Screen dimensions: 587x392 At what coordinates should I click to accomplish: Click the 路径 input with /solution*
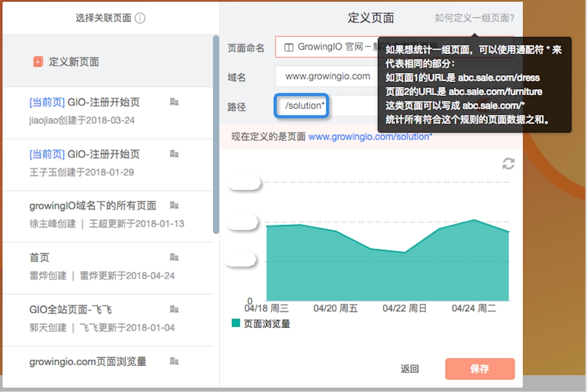(x=302, y=106)
